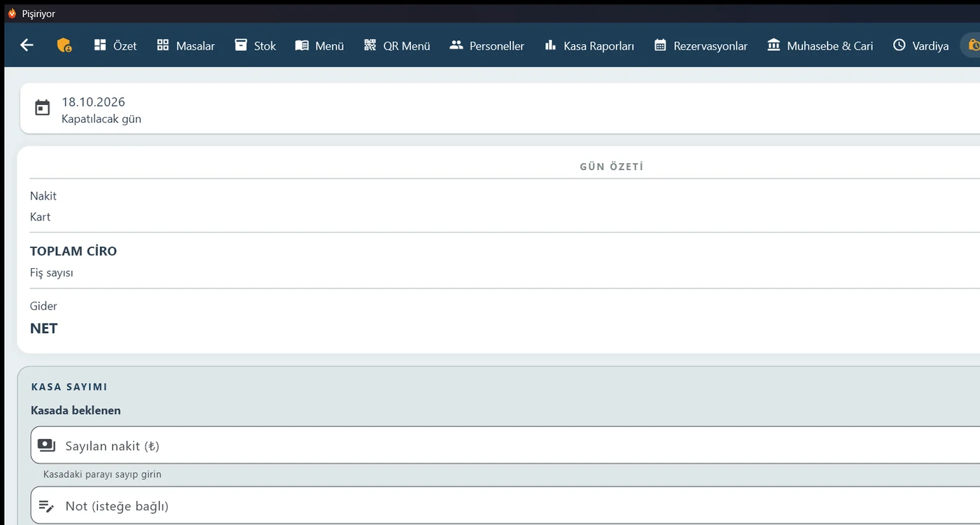The width and height of the screenshot is (980, 525).
Task: Click the Gider row label
Action: [43, 306]
